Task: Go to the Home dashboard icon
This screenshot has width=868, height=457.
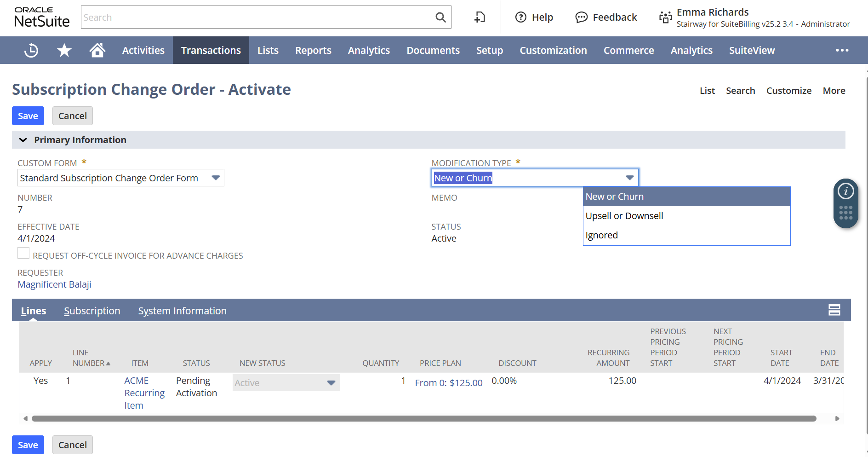Action: [x=97, y=50]
